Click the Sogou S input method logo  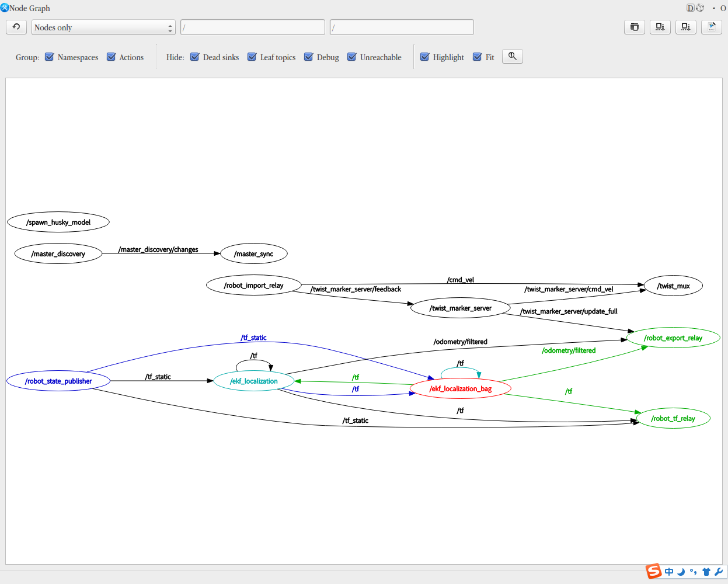654,571
